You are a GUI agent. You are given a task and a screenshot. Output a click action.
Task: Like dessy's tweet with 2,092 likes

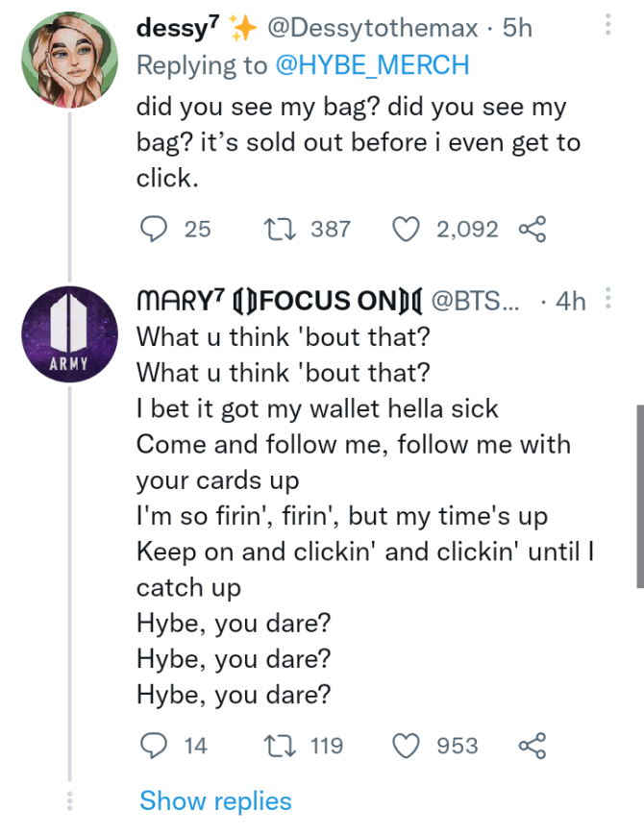pos(408,229)
